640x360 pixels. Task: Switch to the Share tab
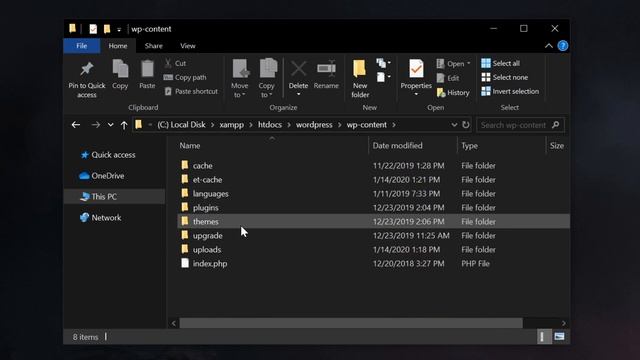tap(153, 46)
